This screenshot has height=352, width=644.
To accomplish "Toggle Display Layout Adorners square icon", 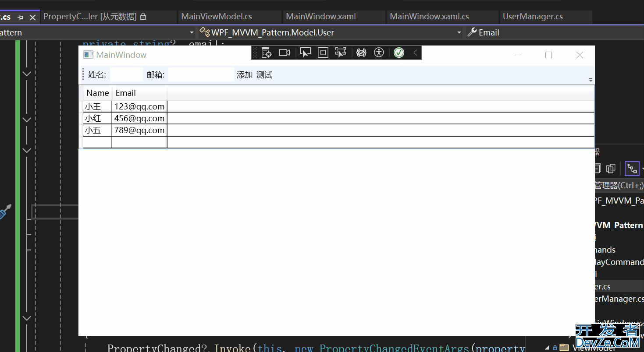I will (323, 53).
